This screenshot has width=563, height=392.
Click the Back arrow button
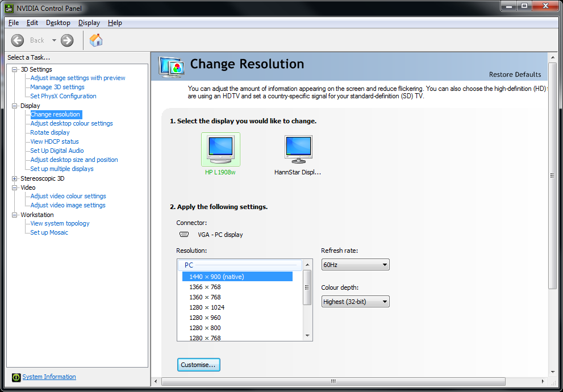click(x=18, y=40)
